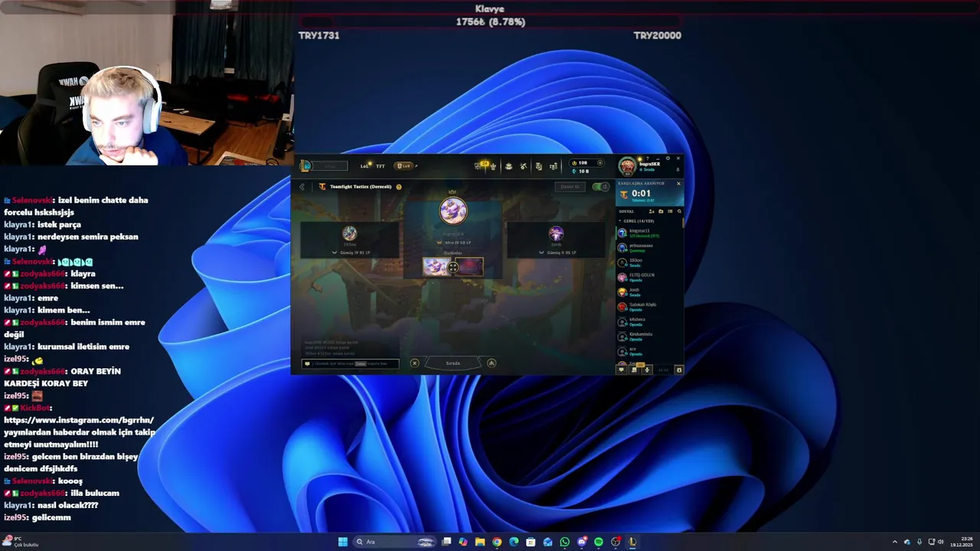Open game mode help question icon

click(x=398, y=187)
